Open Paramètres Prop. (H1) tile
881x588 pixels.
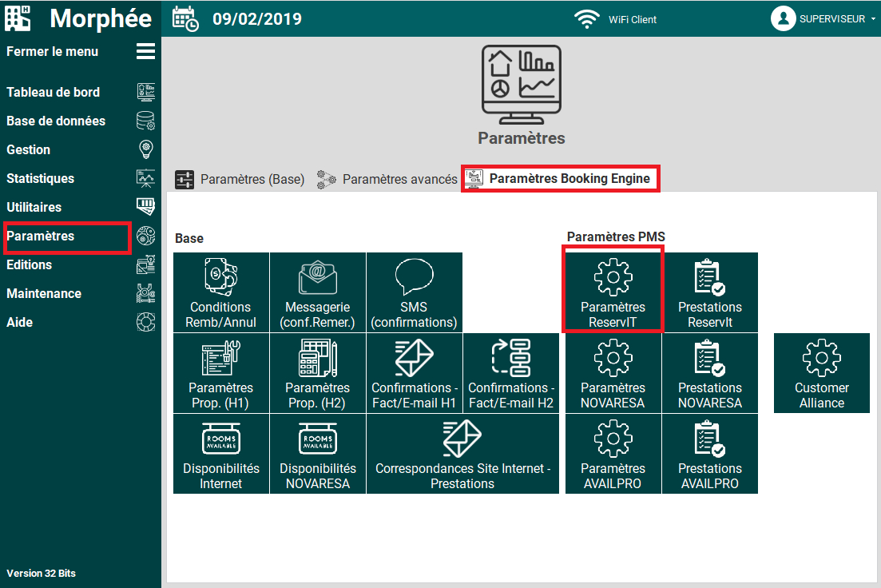click(x=221, y=373)
